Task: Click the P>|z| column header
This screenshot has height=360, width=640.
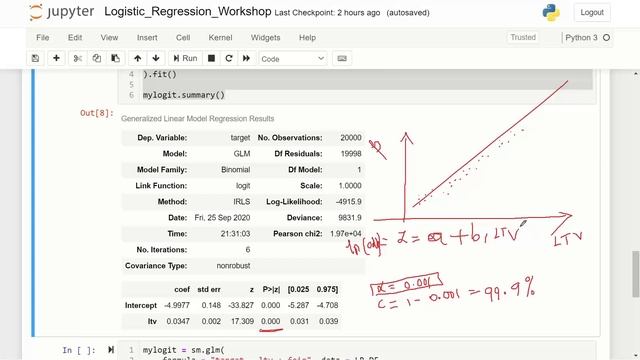Action: (271, 289)
